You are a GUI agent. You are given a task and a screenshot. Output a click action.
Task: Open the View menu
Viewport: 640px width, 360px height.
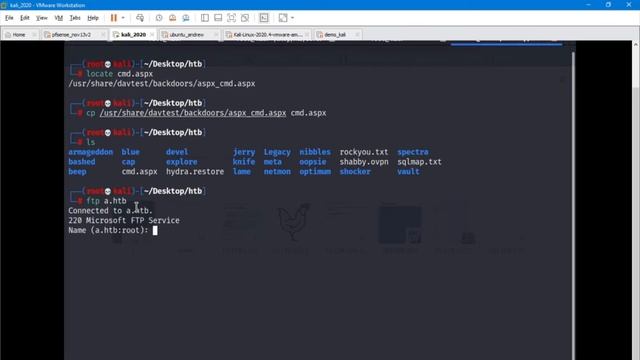[42, 18]
